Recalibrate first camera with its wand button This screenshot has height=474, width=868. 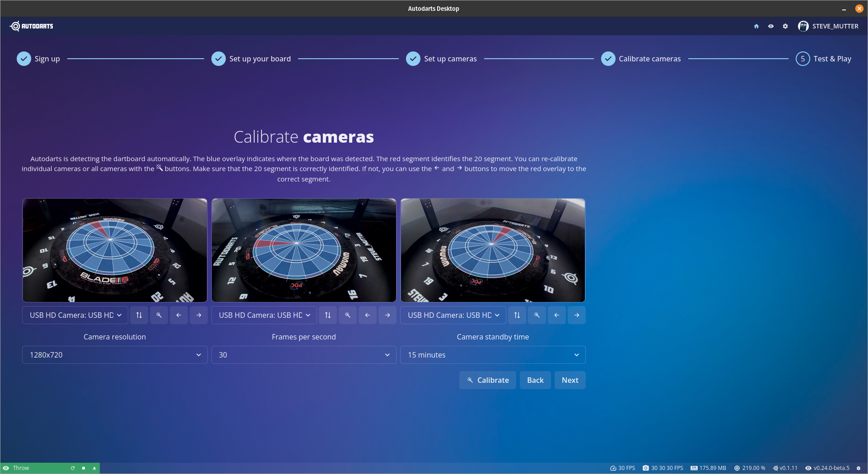point(159,315)
